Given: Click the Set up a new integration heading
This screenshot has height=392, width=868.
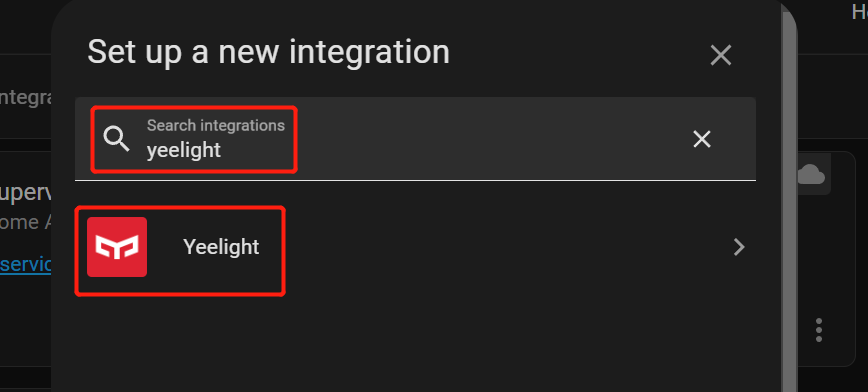Looking at the screenshot, I should click(x=268, y=52).
